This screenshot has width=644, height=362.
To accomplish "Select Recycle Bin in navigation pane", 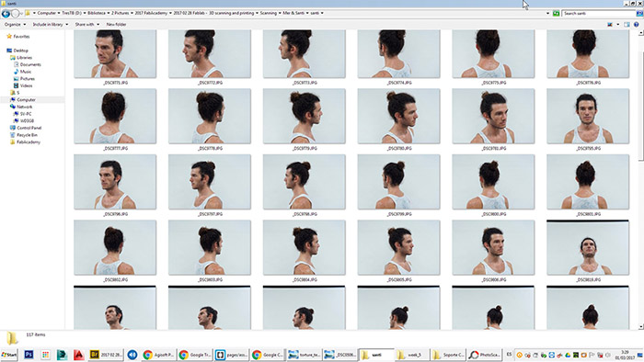I will tap(27, 135).
